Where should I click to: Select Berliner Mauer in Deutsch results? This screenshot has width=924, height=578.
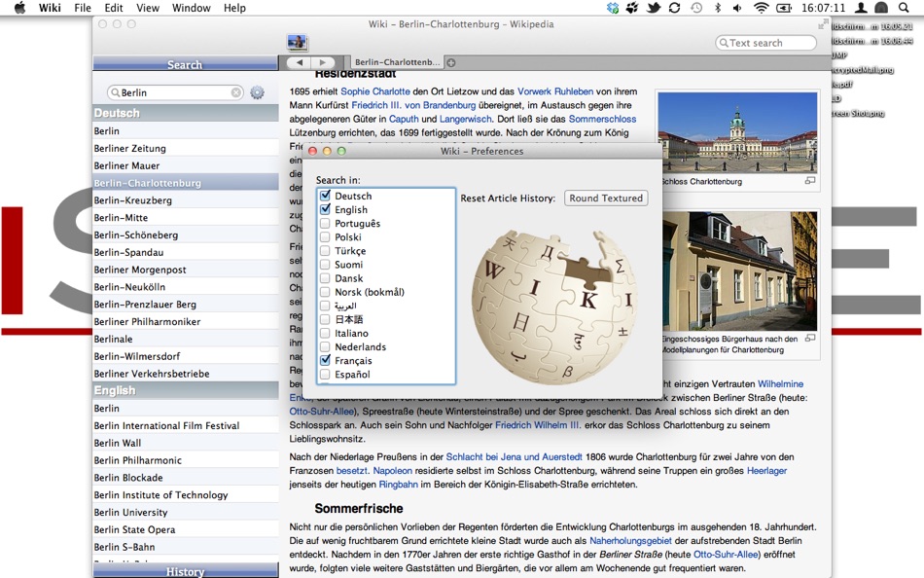coord(186,165)
